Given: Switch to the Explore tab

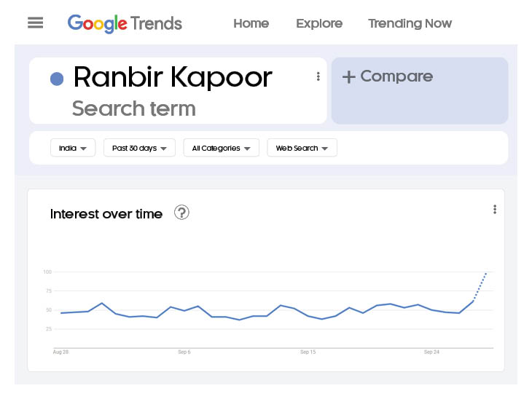Looking at the screenshot, I should click(x=319, y=23).
